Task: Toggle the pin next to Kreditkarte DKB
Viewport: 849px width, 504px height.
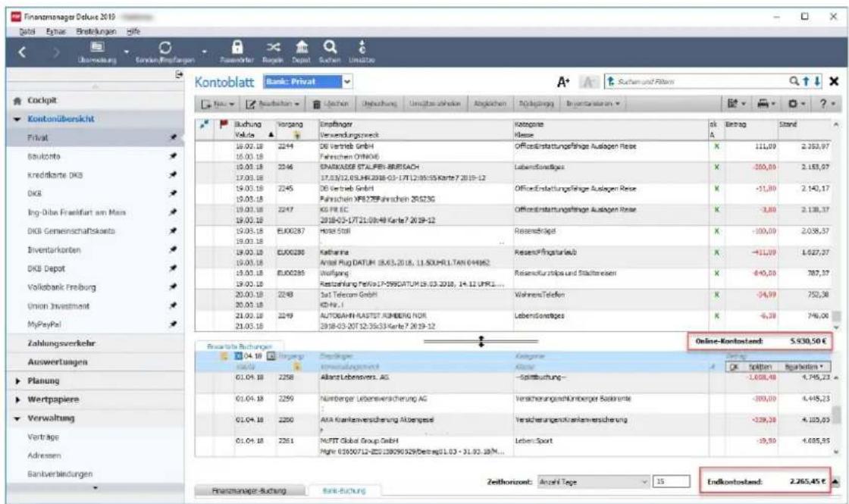Action: tap(173, 175)
